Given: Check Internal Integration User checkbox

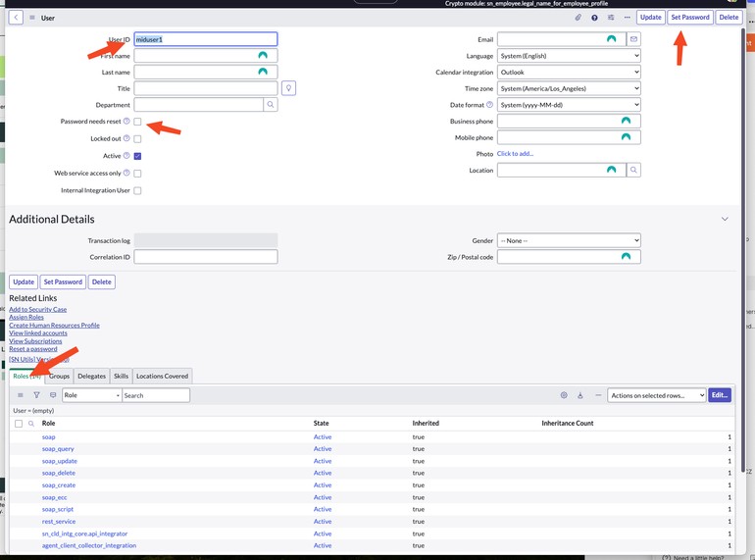Looking at the screenshot, I should (137, 190).
